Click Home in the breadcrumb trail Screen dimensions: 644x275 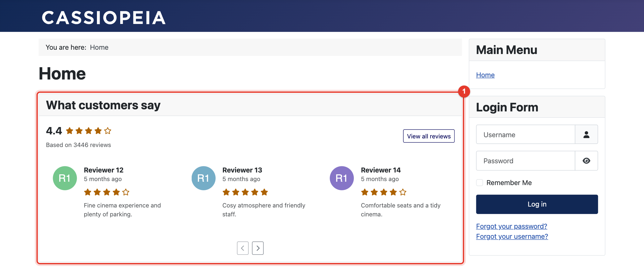99,47
